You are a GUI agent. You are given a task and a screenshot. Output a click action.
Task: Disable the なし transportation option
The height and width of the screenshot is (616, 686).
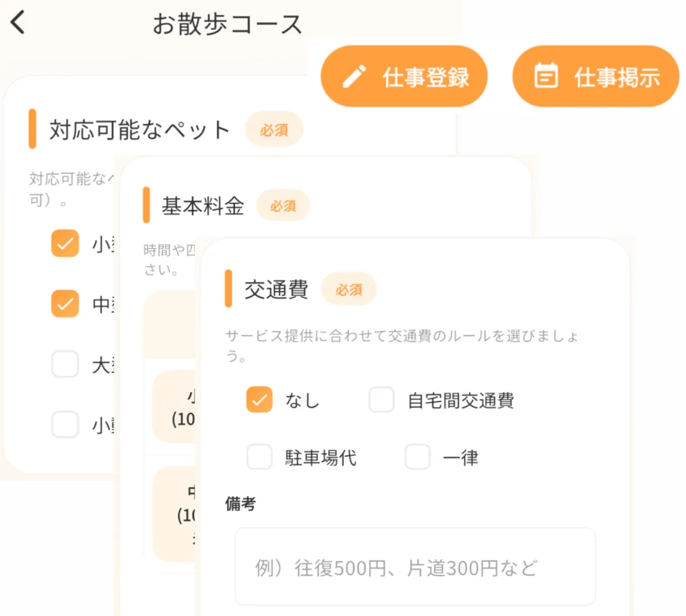[259, 400]
